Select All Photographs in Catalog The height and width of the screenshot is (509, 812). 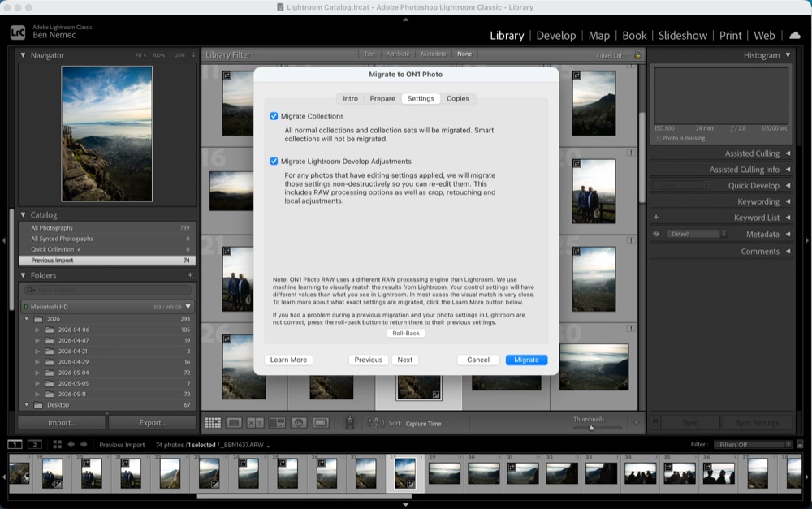107,228
